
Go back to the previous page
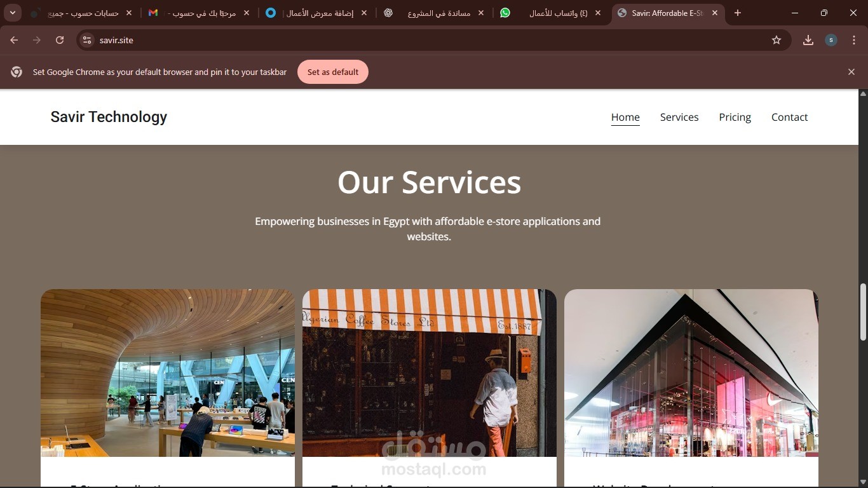[x=14, y=40]
